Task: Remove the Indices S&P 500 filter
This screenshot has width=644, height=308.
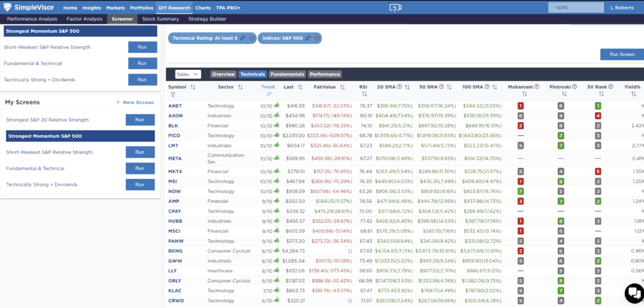Action: tap(317, 38)
